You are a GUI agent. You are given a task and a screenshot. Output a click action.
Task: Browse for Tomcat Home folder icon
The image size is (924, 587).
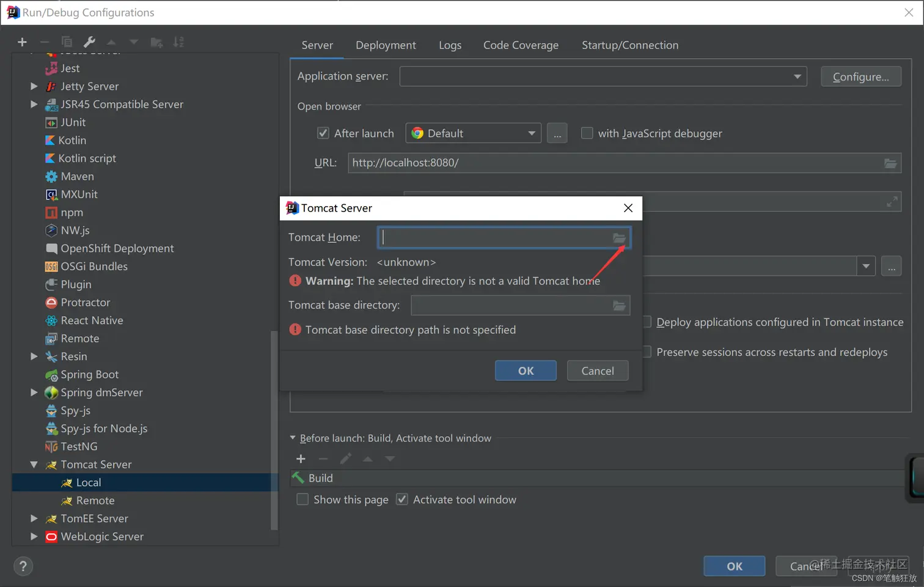coord(619,238)
